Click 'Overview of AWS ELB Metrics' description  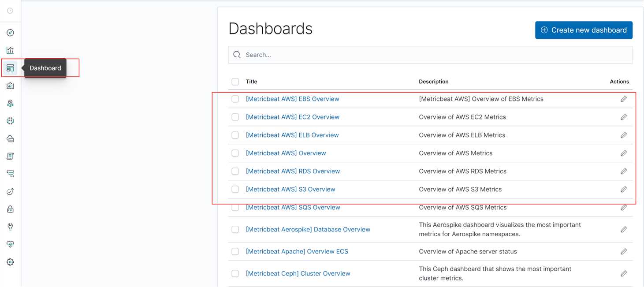click(x=462, y=135)
